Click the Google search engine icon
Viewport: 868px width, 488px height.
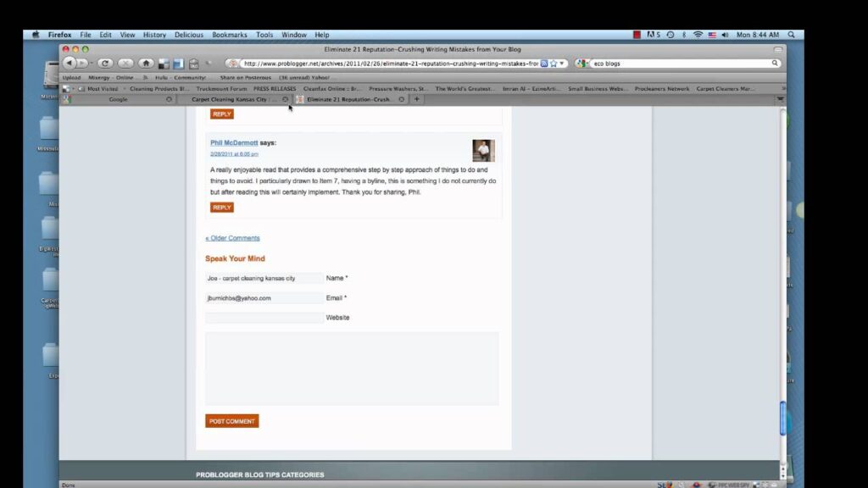[x=581, y=64]
